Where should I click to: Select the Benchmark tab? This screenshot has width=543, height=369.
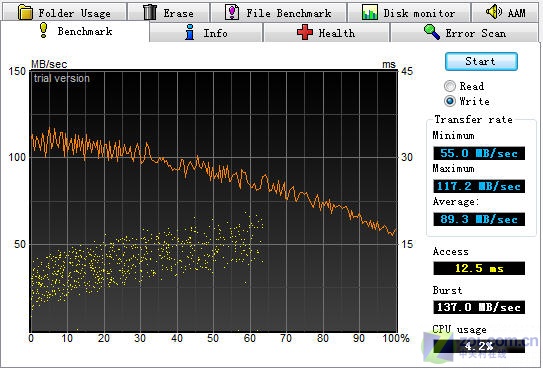[x=75, y=31]
